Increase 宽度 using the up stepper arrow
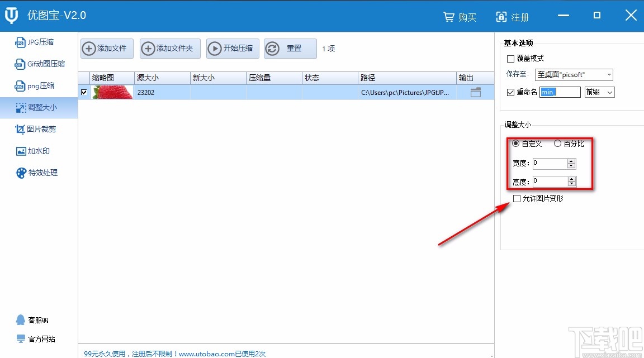Screen dimensions: 644x358 (x=571, y=160)
